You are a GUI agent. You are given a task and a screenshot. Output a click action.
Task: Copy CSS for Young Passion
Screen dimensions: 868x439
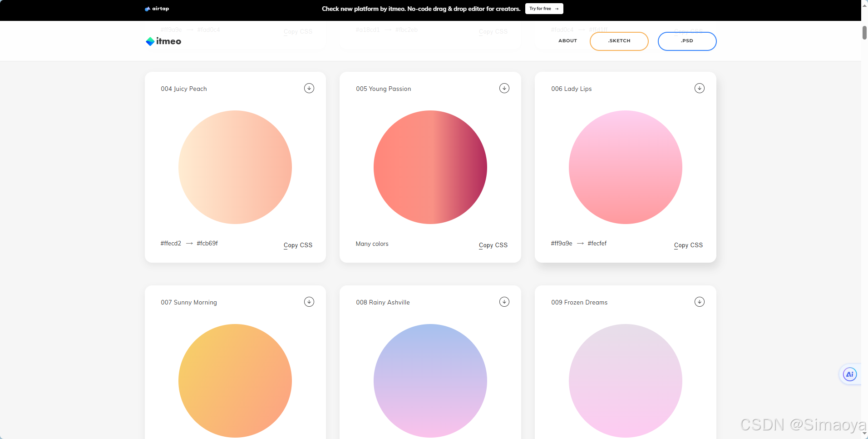tap(493, 245)
